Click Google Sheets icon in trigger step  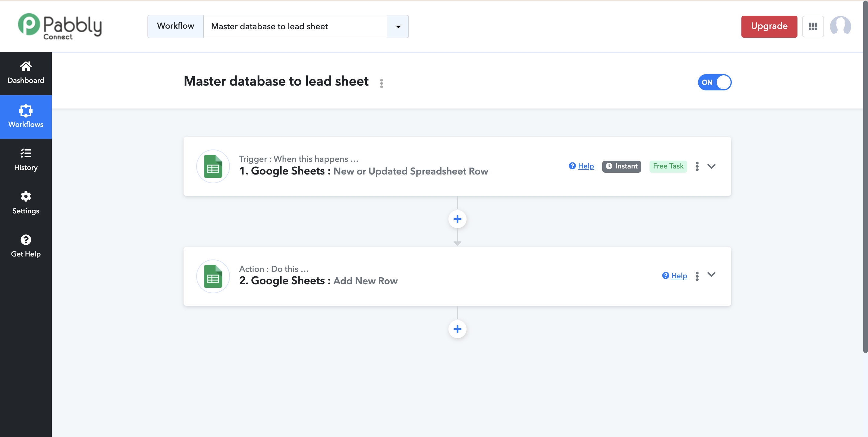(213, 166)
